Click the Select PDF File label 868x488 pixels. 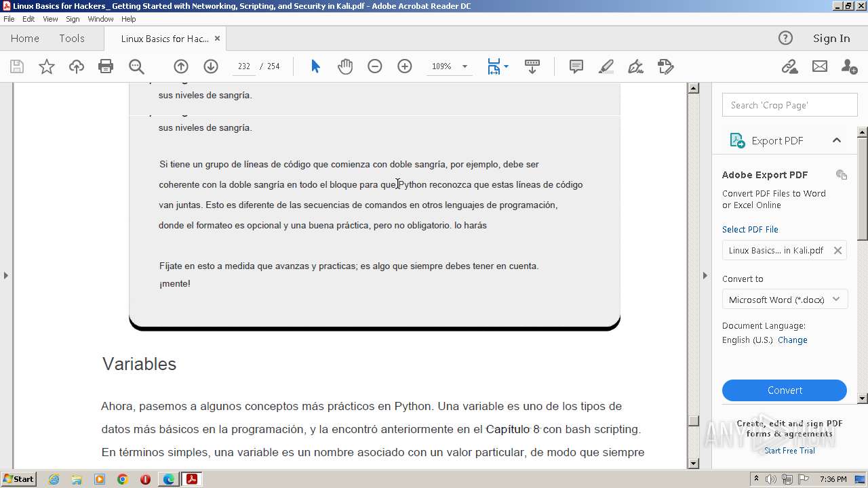pyautogui.click(x=750, y=230)
